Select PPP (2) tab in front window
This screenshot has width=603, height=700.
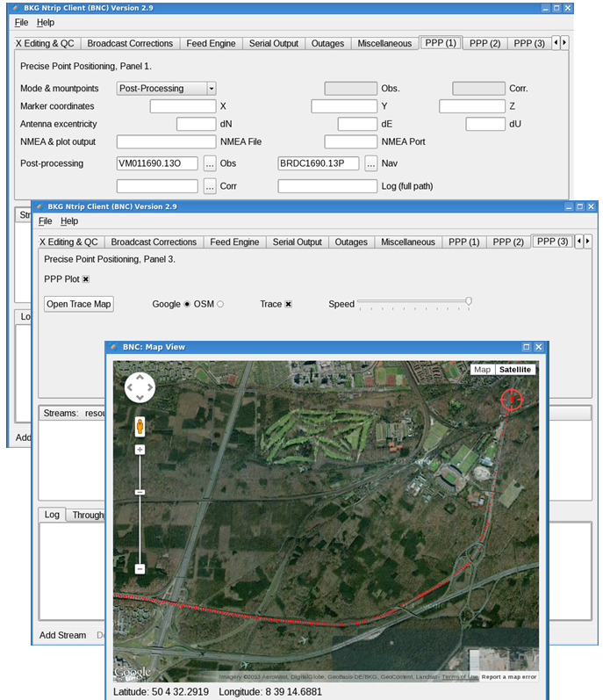tap(508, 242)
